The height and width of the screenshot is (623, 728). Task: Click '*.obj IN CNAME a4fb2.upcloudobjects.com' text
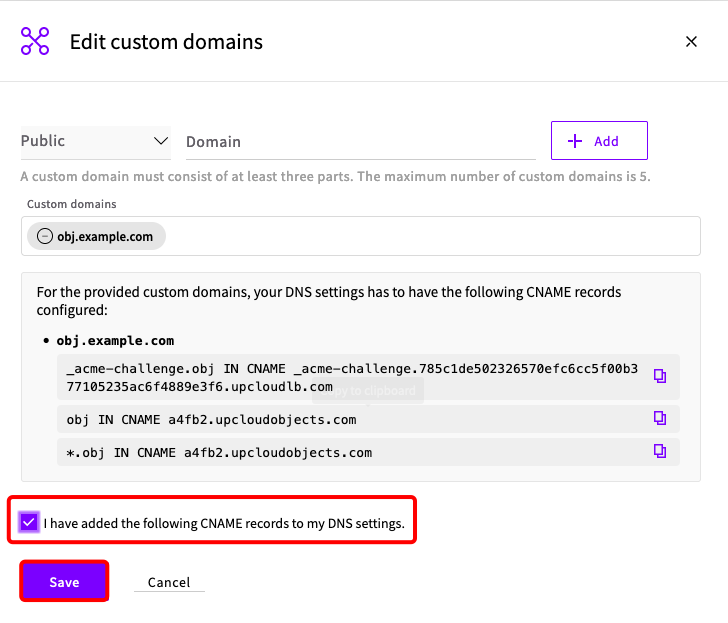[x=219, y=453]
